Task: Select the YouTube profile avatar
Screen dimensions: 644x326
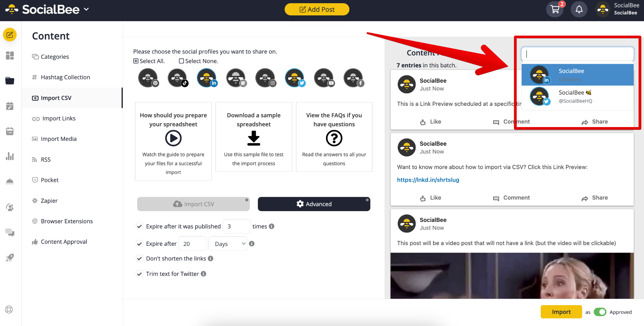Action: tap(324, 78)
